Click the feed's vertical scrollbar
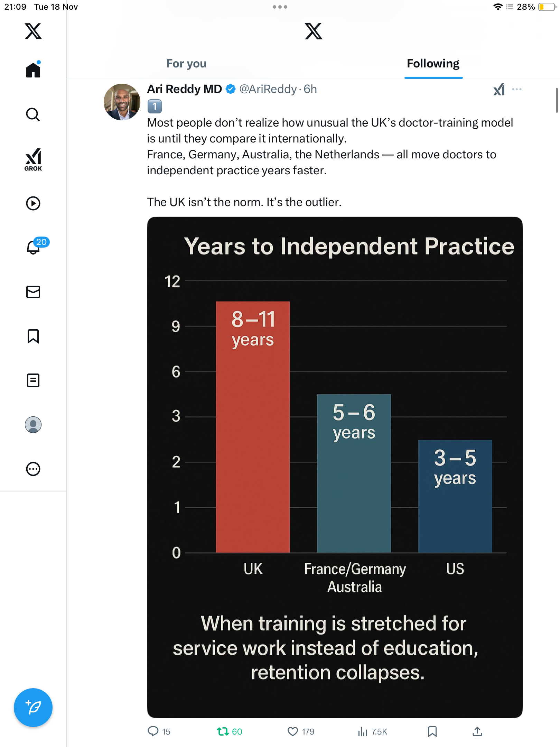This screenshot has height=747, width=560. point(557,100)
